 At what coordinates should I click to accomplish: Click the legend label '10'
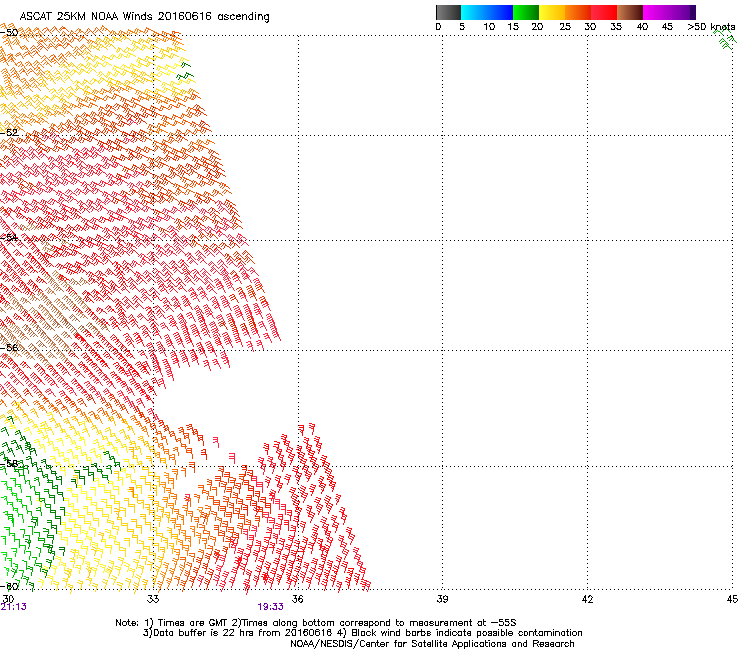pos(489,27)
